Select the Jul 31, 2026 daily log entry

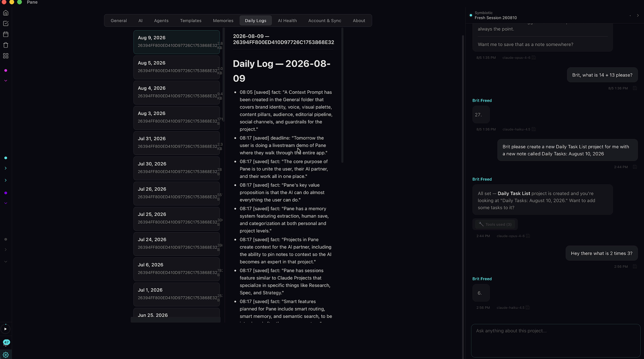[x=176, y=143]
